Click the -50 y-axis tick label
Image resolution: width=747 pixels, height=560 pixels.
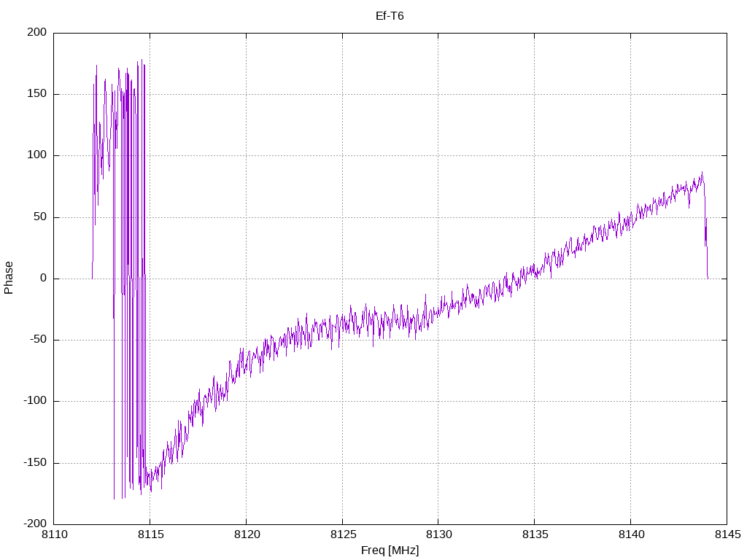39,340
